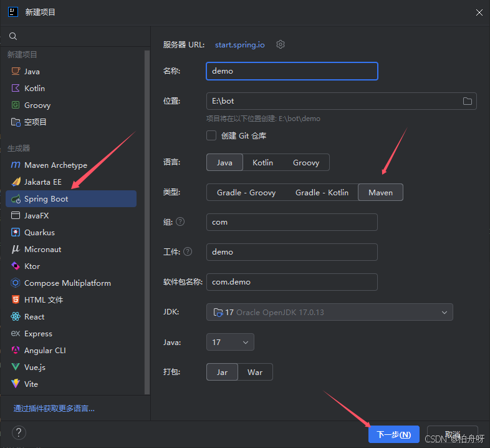This screenshot has width=490, height=448.
Task: Set language to Java
Action: pyautogui.click(x=224, y=162)
